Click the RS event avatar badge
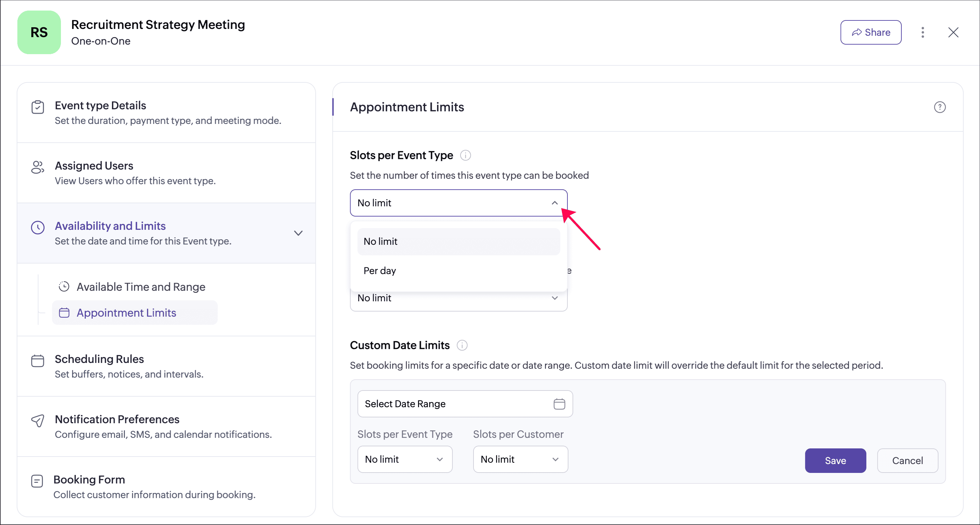The height and width of the screenshot is (525, 980). coord(39,32)
